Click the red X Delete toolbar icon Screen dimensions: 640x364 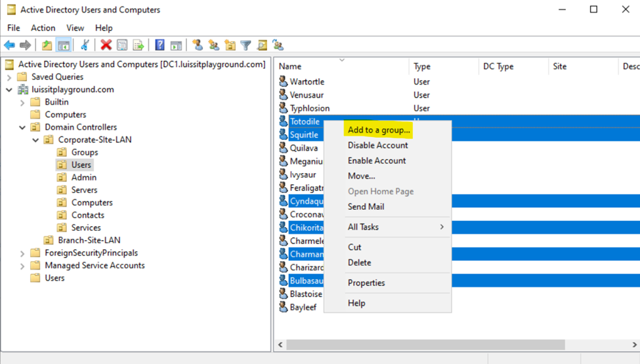tap(106, 45)
